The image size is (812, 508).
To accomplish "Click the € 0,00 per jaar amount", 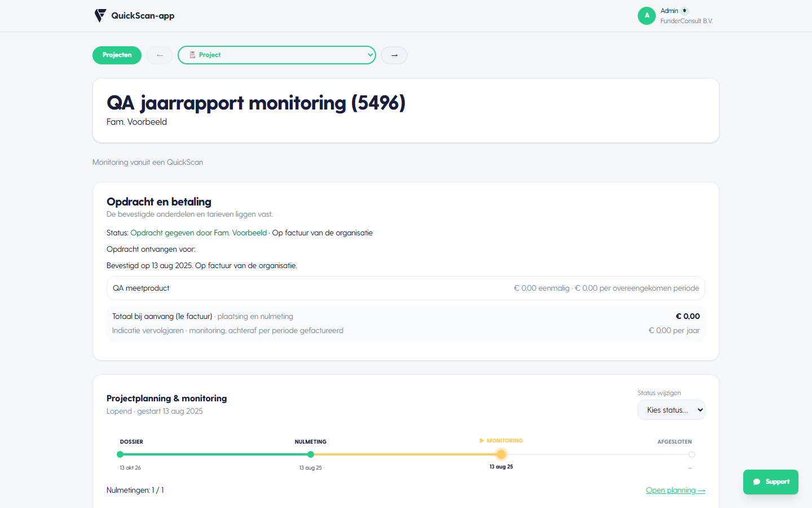I will point(674,331).
